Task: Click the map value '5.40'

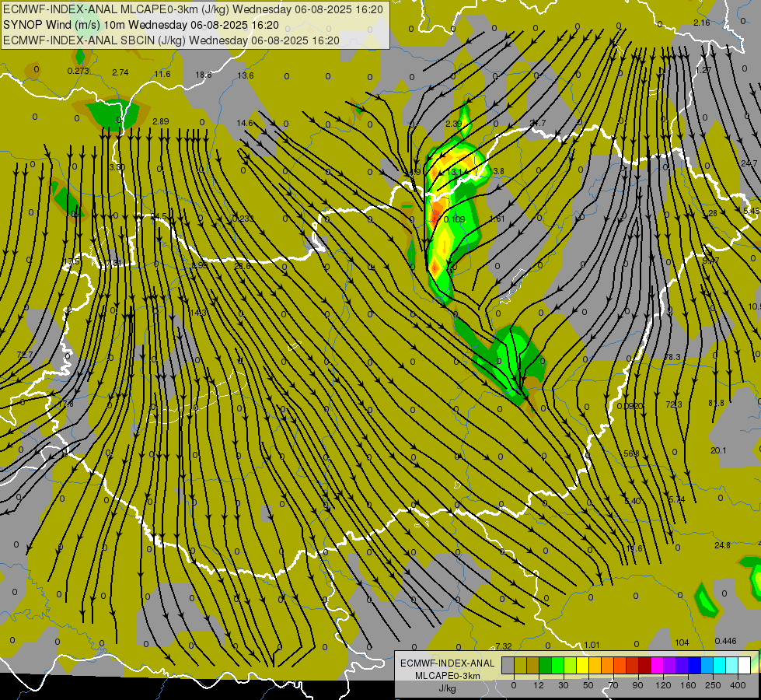Action: pyautogui.click(x=633, y=501)
